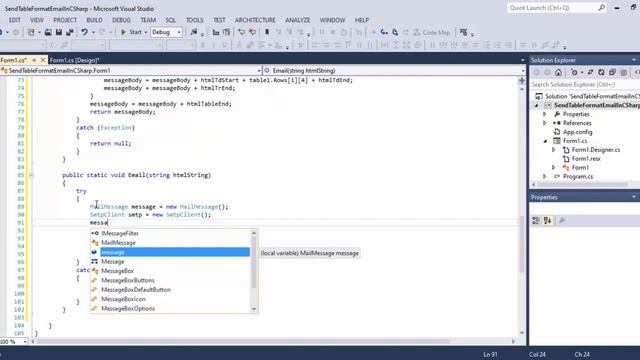Select MessageBoxButtons in the IntelliSense list
Screen dimensions: 640x360
[170, 280]
